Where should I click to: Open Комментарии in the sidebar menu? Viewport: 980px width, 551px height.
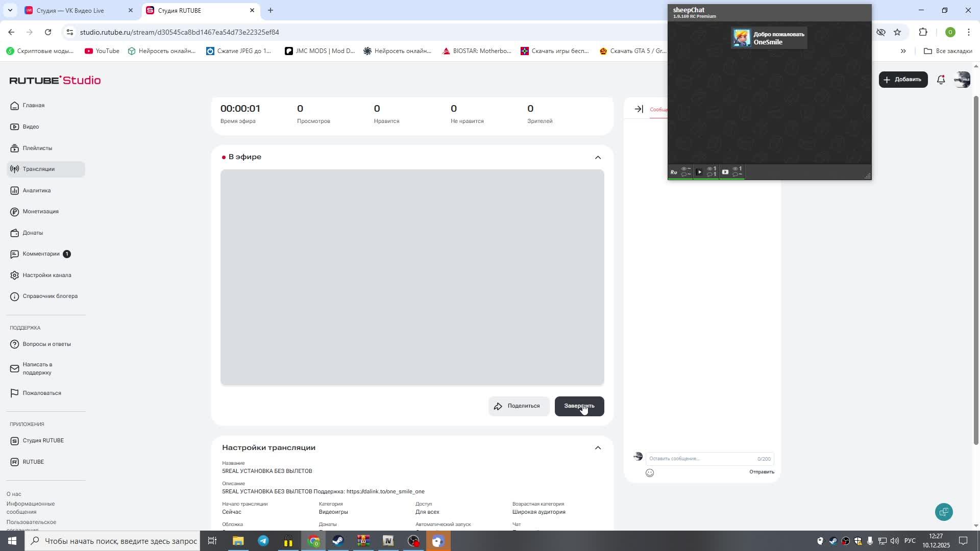[41, 254]
